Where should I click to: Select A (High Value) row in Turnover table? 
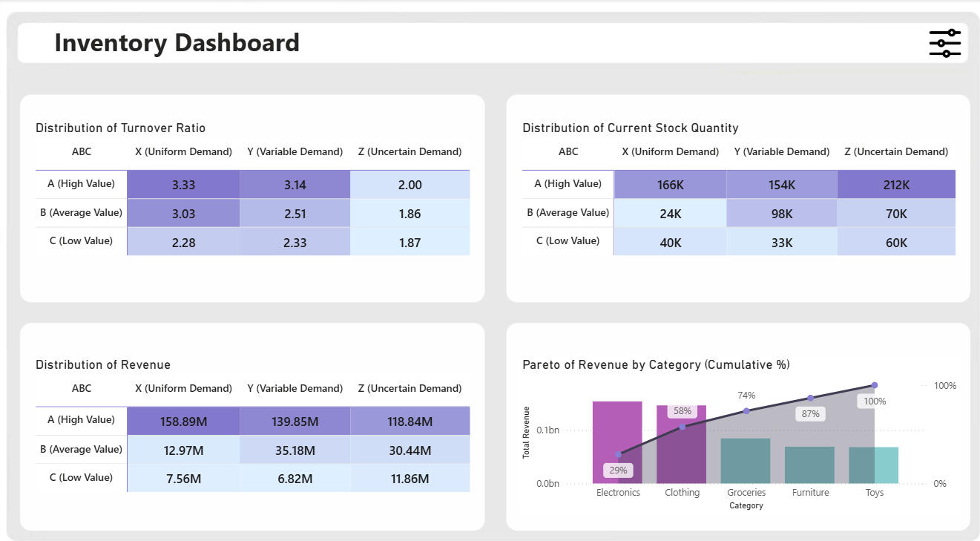(81, 183)
